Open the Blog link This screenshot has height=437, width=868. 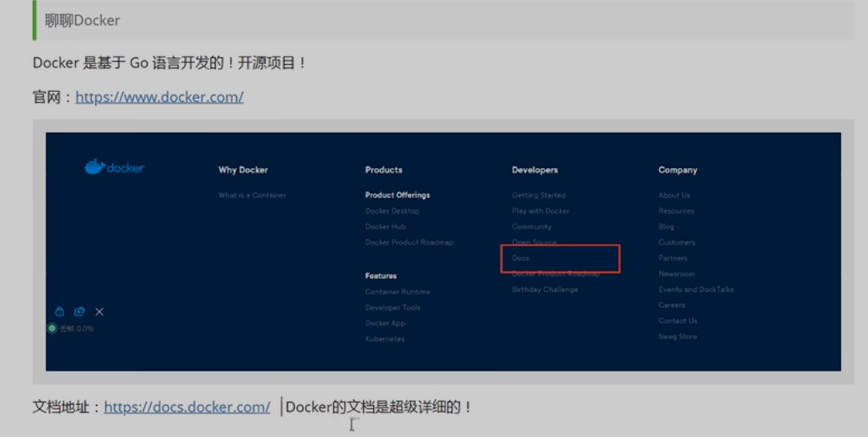(666, 227)
